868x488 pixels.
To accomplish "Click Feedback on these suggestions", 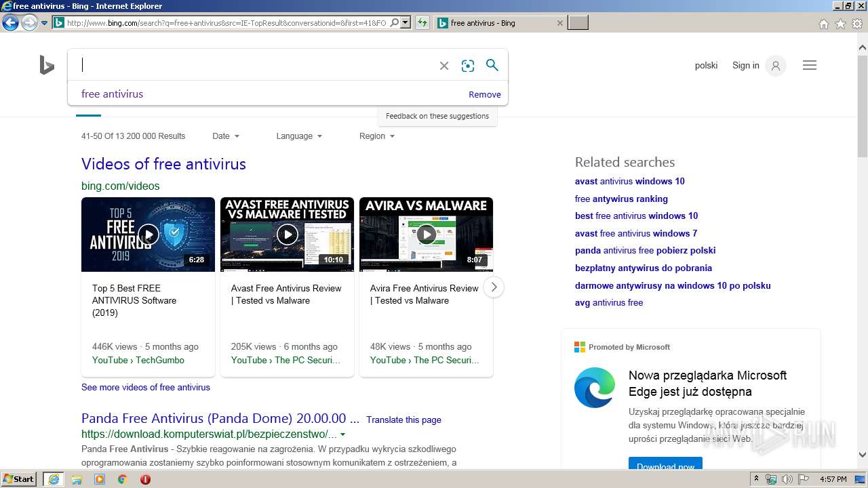I will tap(437, 116).
